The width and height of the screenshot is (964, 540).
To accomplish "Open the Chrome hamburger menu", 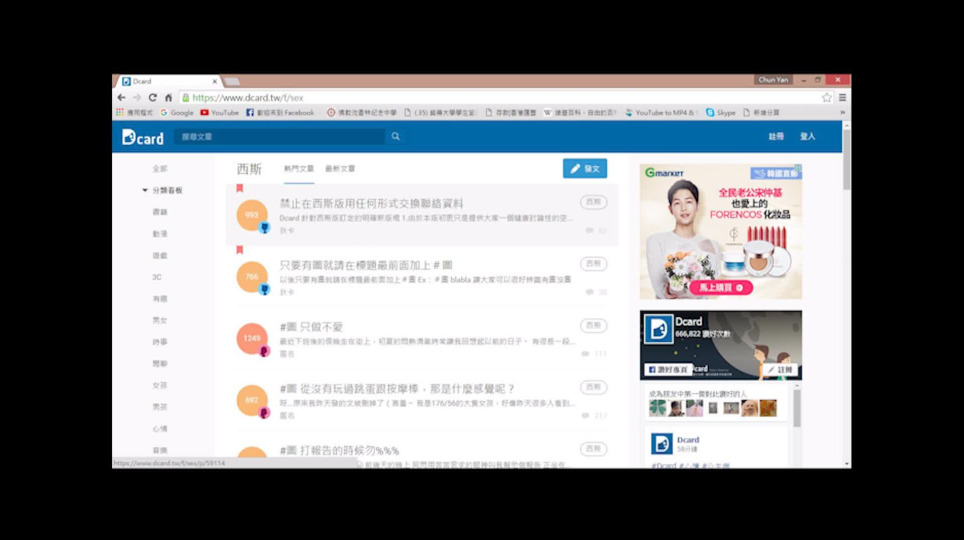I will 842,98.
